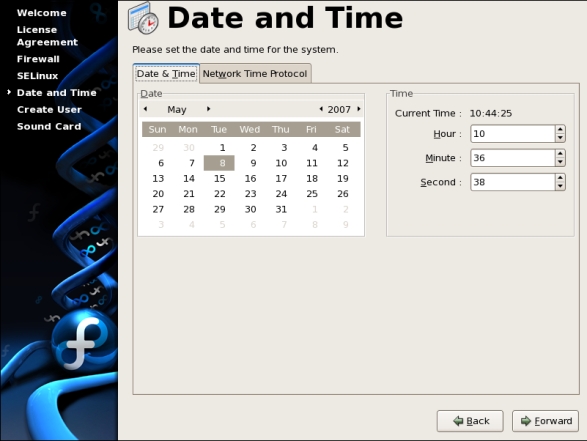Select Sound Card in the sidebar
This screenshot has height=441, width=587.
coord(49,127)
